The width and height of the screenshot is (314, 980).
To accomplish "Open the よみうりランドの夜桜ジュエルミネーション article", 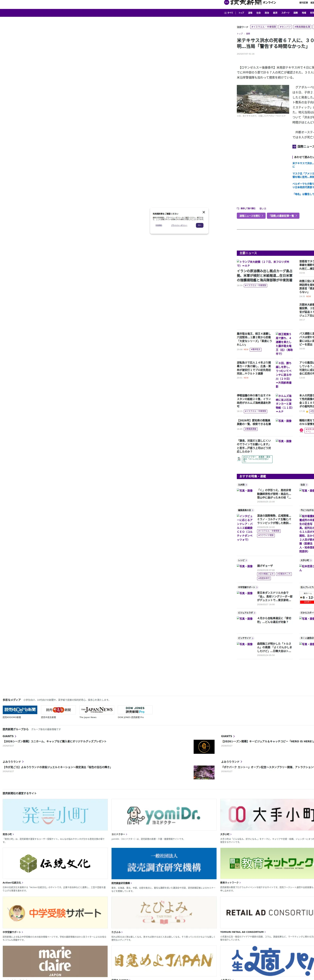I will click(57, 767).
